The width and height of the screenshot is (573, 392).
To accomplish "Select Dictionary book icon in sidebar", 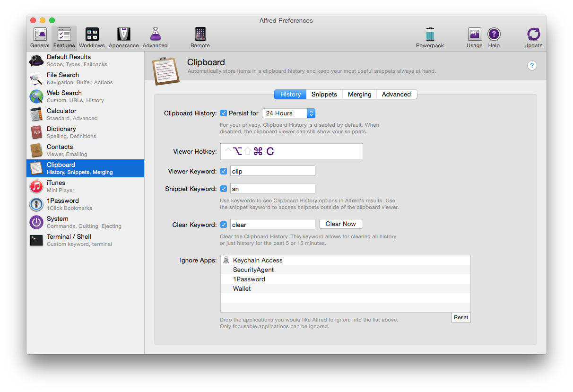I will (x=36, y=132).
